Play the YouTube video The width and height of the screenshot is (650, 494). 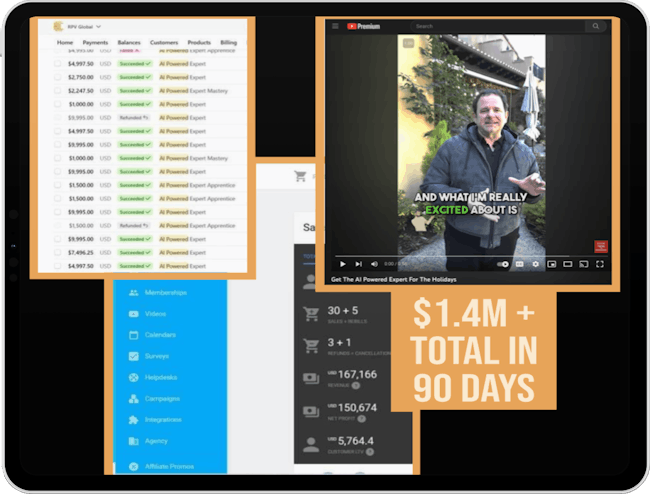tap(342, 264)
